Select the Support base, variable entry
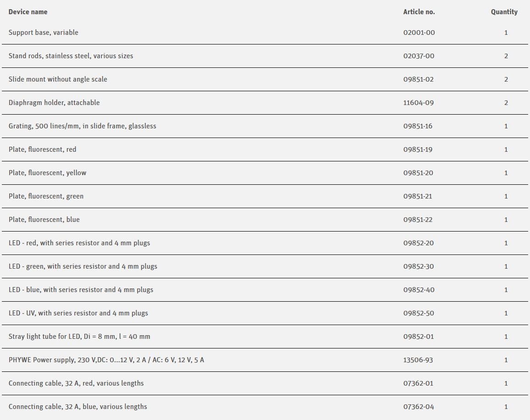Image resolution: width=530 pixels, height=420 pixels. click(x=44, y=33)
